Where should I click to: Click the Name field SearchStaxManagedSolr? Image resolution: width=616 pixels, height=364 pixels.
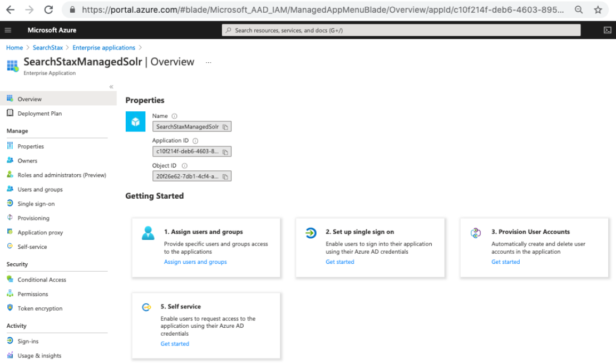(192, 126)
